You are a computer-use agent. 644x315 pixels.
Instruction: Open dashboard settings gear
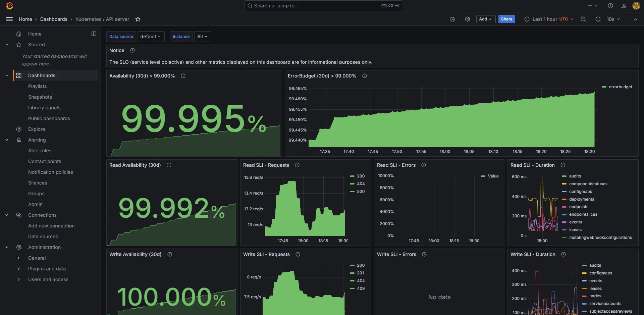point(468,19)
